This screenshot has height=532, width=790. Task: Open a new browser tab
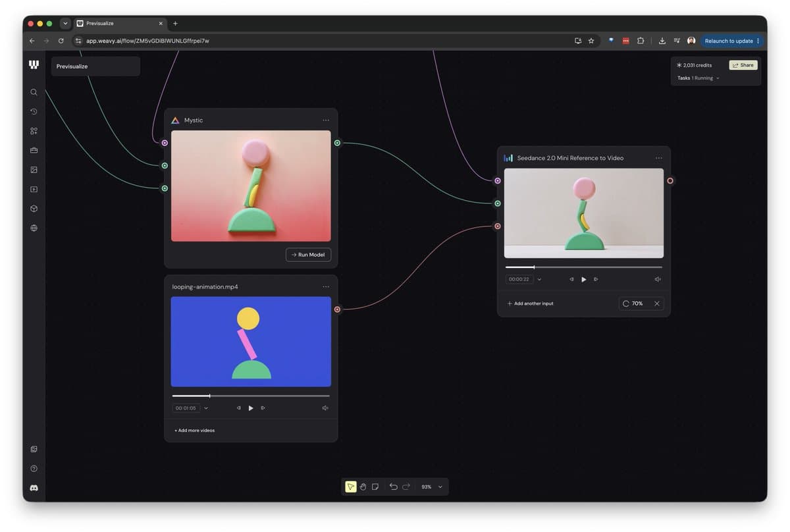pyautogui.click(x=175, y=23)
